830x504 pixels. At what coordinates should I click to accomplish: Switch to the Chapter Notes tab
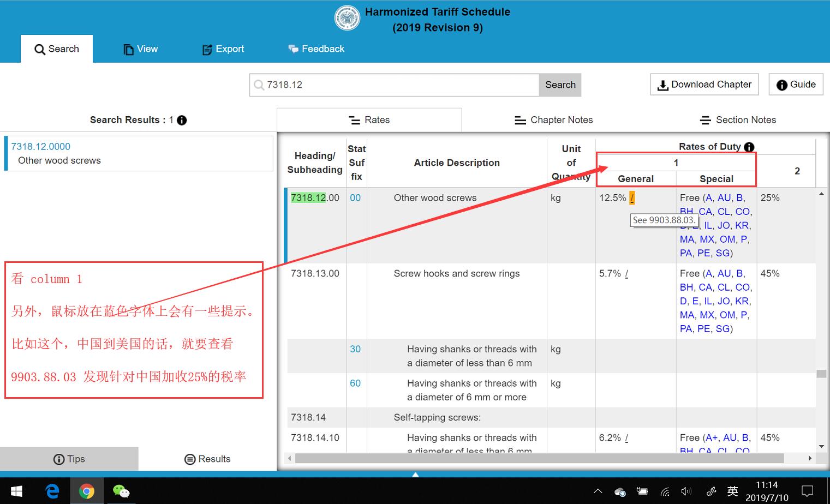[x=553, y=119]
